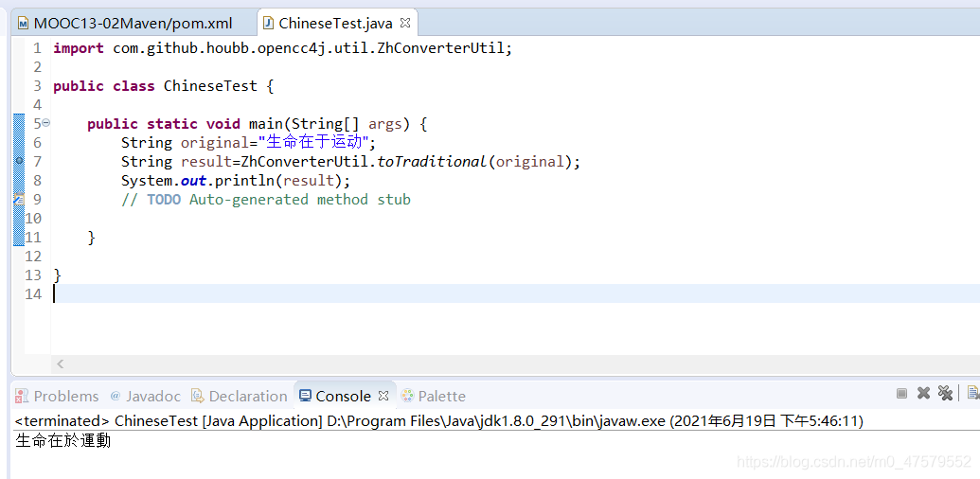Click the clear console document icon
The height and width of the screenshot is (479, 980).
click(971, 393)
